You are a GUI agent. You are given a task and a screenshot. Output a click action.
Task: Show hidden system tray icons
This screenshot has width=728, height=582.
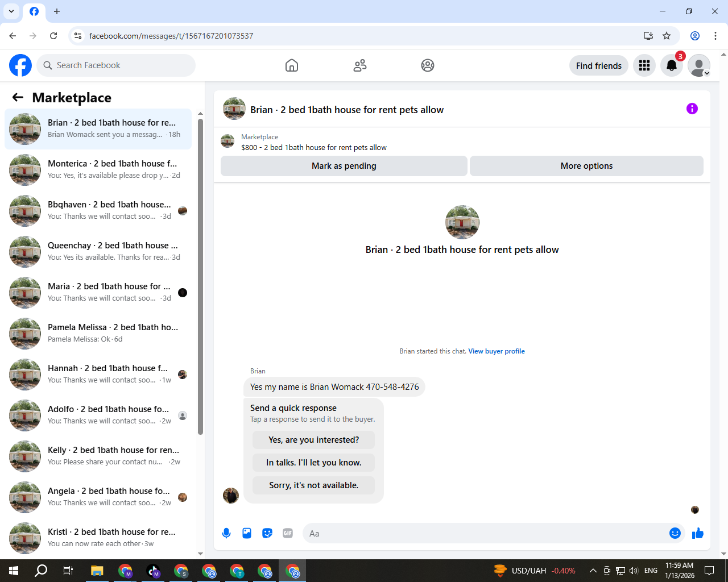click(x=593, y=571)
